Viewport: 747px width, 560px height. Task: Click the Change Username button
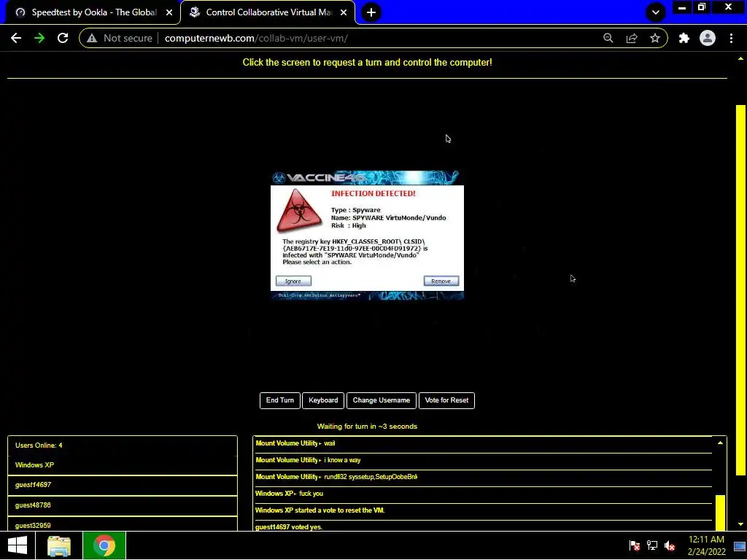[382, 400]
